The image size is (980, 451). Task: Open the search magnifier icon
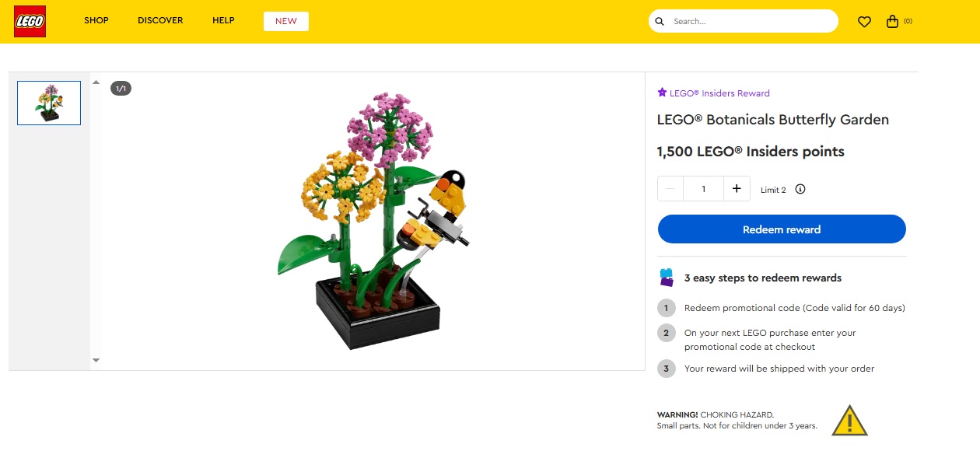[x=660, y=21]
